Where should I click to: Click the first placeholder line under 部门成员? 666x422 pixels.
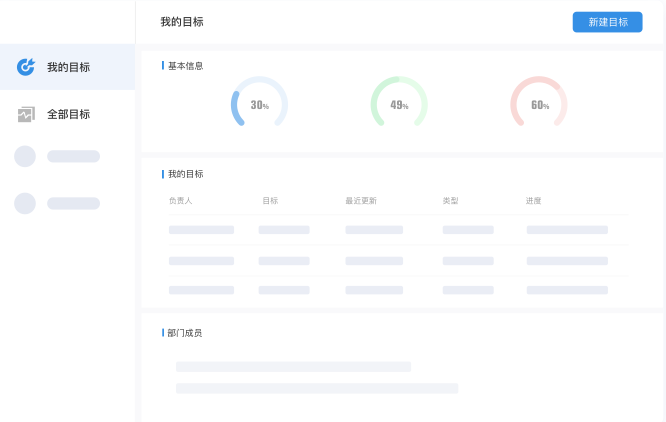pos(293,367)
